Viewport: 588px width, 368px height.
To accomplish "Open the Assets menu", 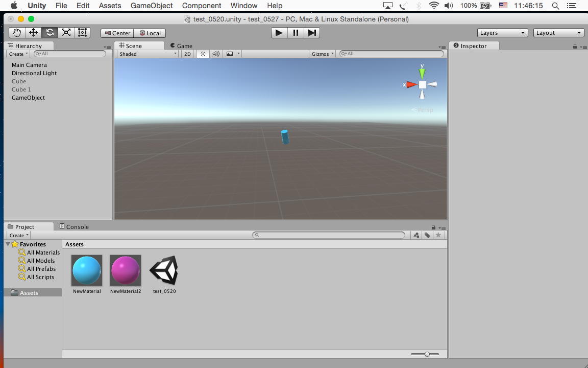I will pos(110,6).
